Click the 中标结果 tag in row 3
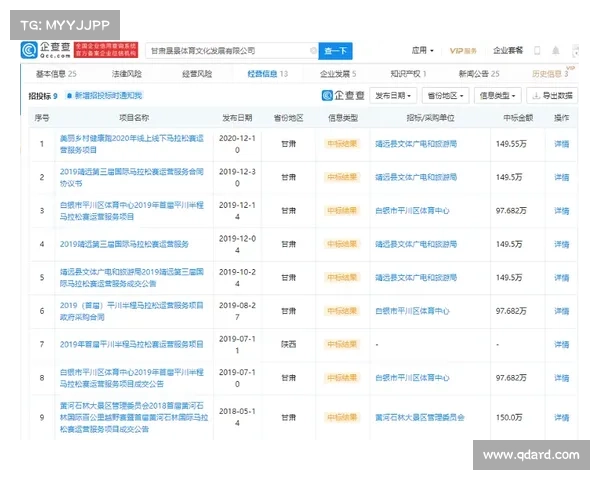This screenshot has width=600, height=480. pyautogui.click(x=342, y=210)
